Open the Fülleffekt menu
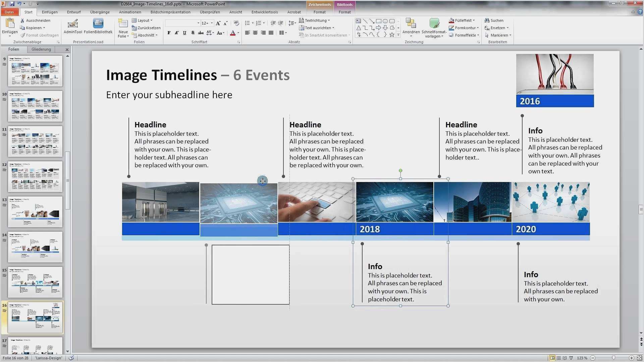Viewport: 644px width, 362px height. pos(463,20)
